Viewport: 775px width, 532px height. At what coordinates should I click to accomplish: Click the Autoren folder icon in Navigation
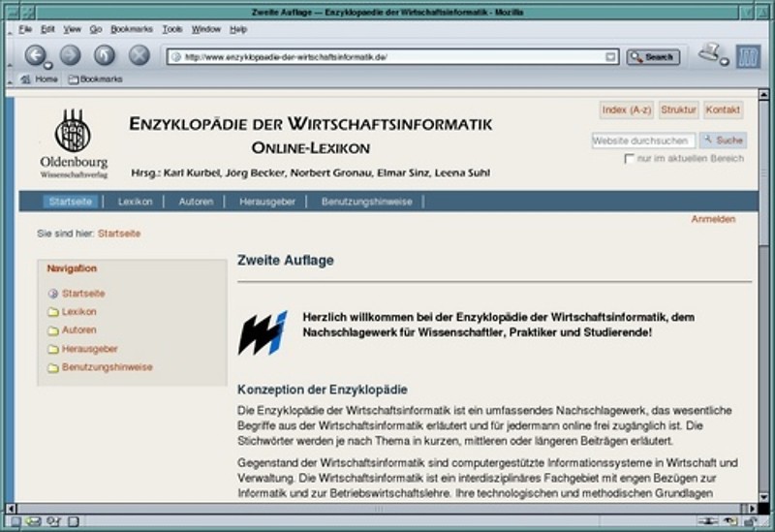click(x=53, y=330)
